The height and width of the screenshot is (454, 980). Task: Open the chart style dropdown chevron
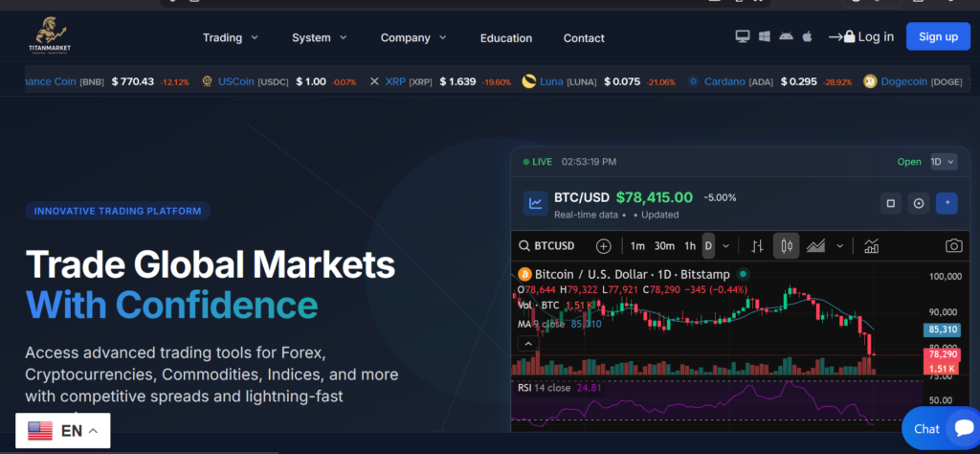tap(840, 246)
